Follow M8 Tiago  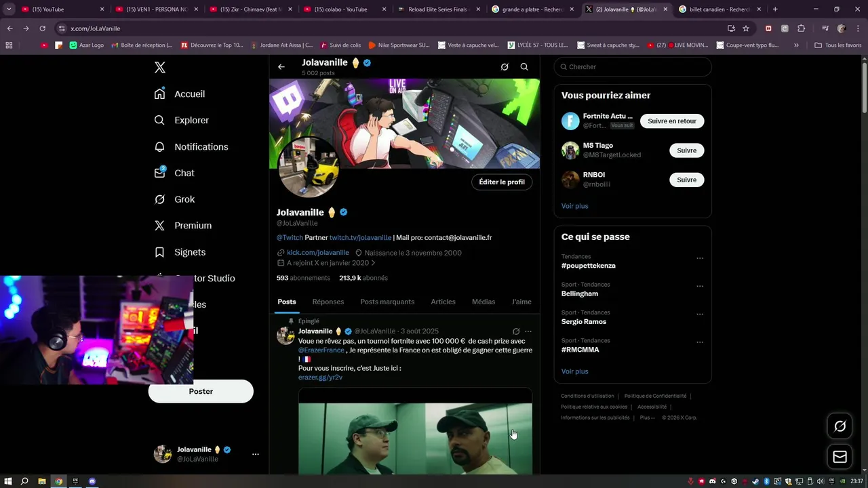point(686,150)
